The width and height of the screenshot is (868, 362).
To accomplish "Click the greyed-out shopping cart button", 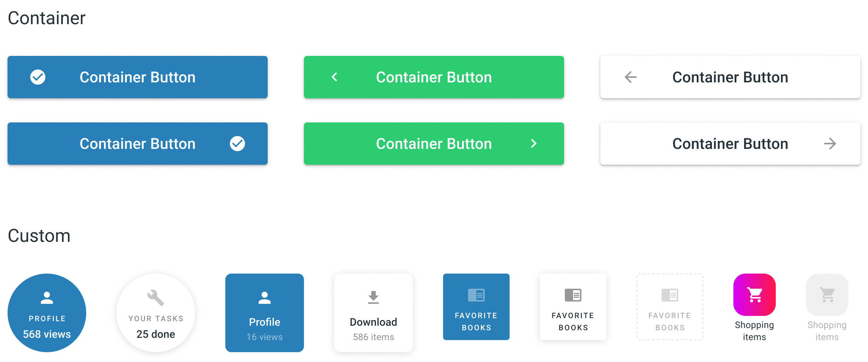I will pos(827,295).
